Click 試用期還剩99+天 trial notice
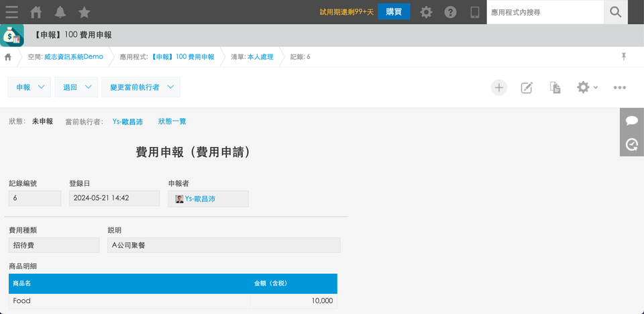Viewport: 644px width, 314px height. (x=347, y=12)
